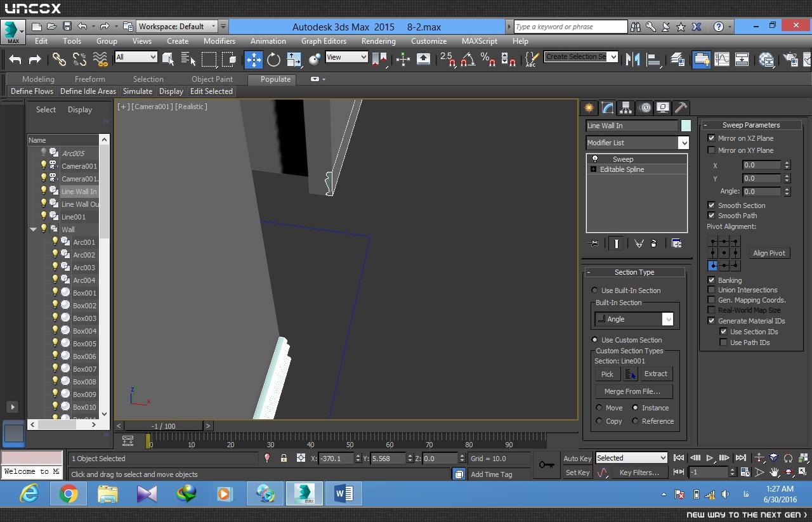The width and height of the screenshot is (812, 522).
Task: Enable Mirror on XY Plane checkbox
Action: tap(711, 150)
